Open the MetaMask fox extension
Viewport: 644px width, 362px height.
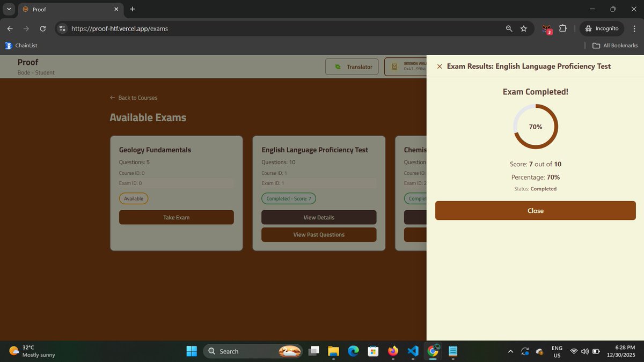point(547,28)
